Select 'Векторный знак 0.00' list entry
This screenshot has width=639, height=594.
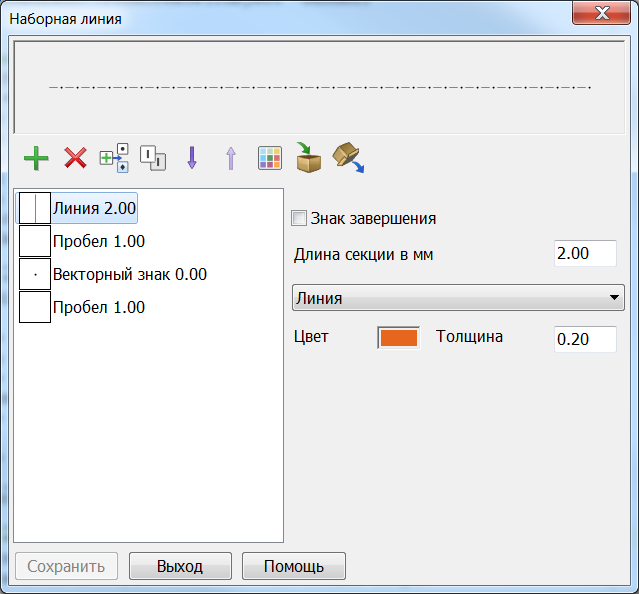[129, 274]
